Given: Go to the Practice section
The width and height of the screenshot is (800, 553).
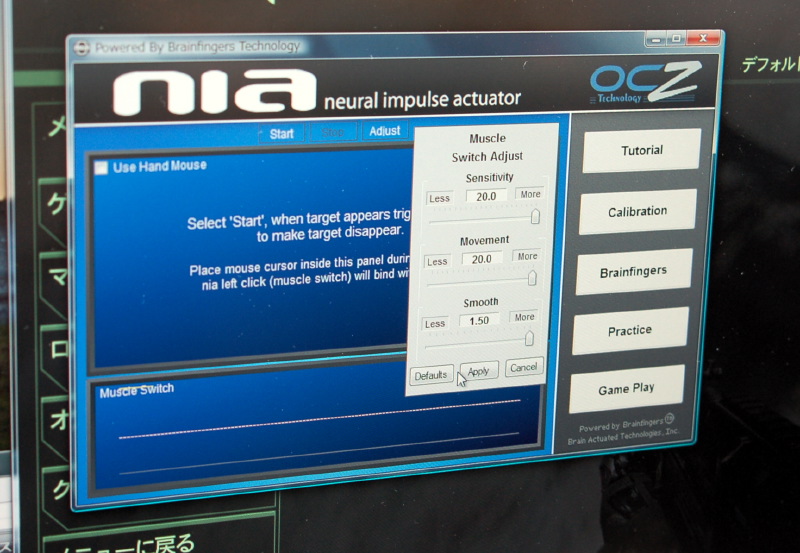Looking at the screenshot, I should tap(630, 331).
